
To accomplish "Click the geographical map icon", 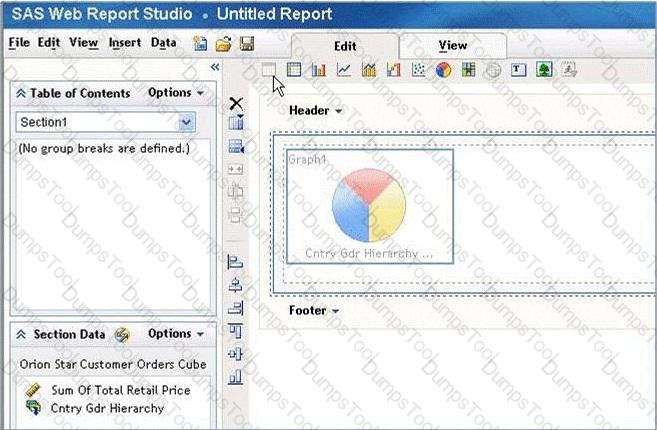I will (x=493, y=70).
